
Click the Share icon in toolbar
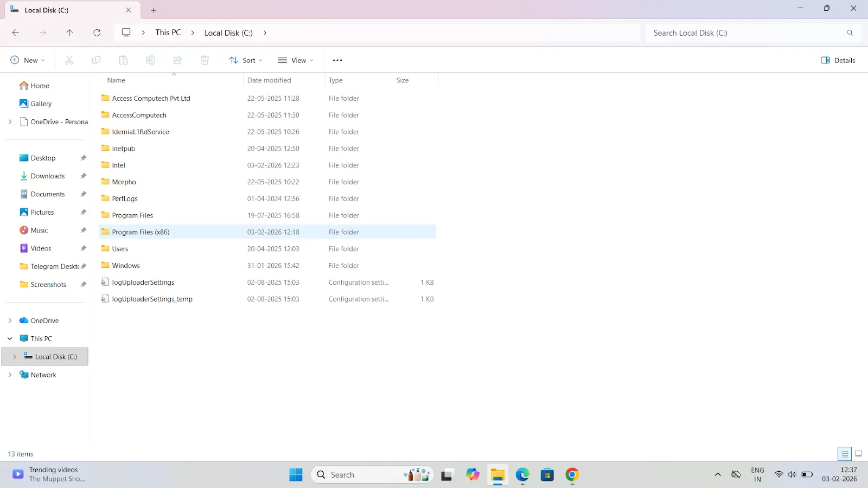point(177,60)
